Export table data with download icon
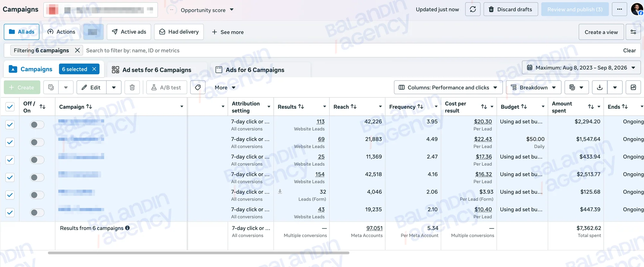644x267 pixels. click(600, 87)
